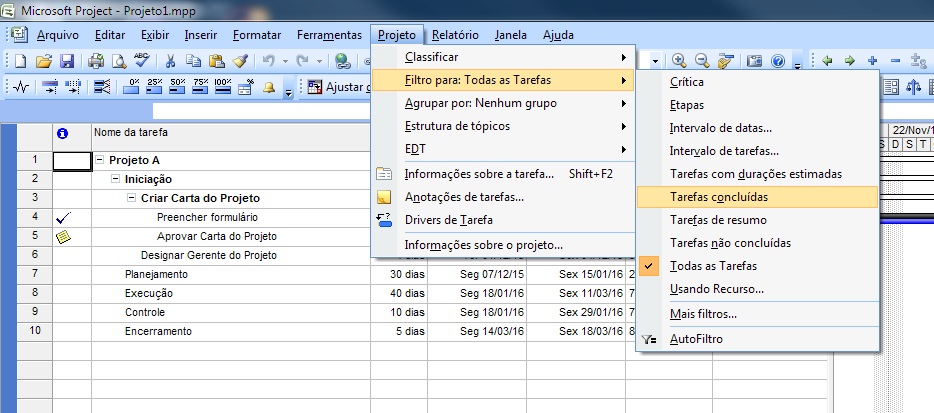Collapse the Iniciação summary task
The height and width of the screenshot is (413, 934).
click(x=116, y=179)
